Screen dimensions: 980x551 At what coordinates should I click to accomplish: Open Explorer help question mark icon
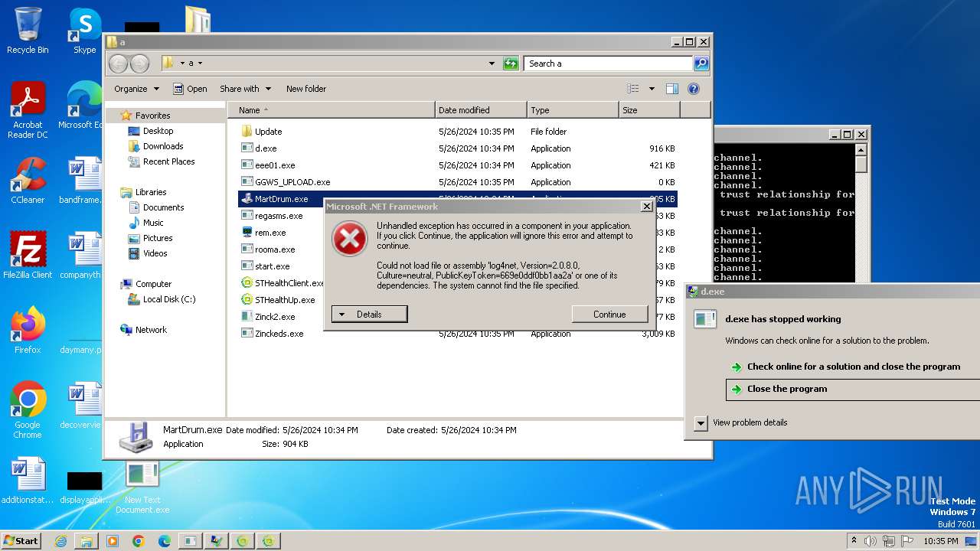[694, 89]
